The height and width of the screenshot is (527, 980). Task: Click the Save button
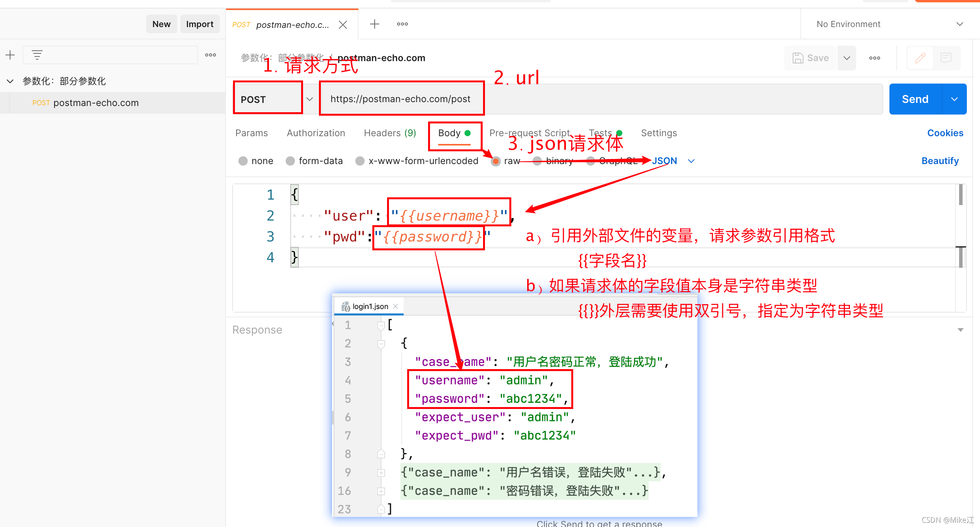811,58
